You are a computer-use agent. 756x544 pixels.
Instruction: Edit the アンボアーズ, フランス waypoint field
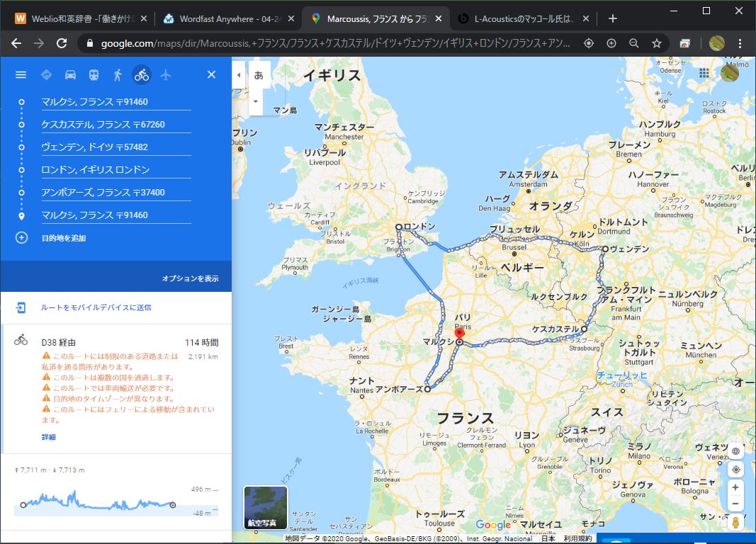coord(115,192)
